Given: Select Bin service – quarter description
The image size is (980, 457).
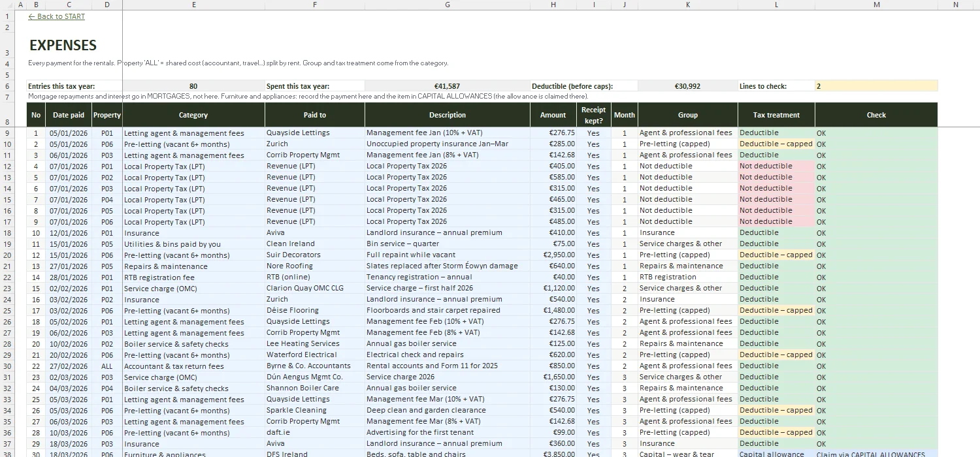Looking at the screenshot, I should pyautogui.click(x=447, y=244).
